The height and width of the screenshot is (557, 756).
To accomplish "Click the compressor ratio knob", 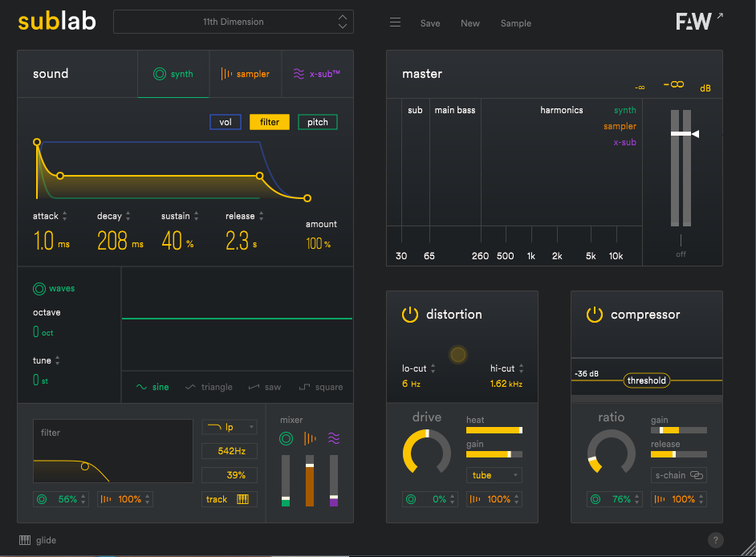I will [612, 453].
